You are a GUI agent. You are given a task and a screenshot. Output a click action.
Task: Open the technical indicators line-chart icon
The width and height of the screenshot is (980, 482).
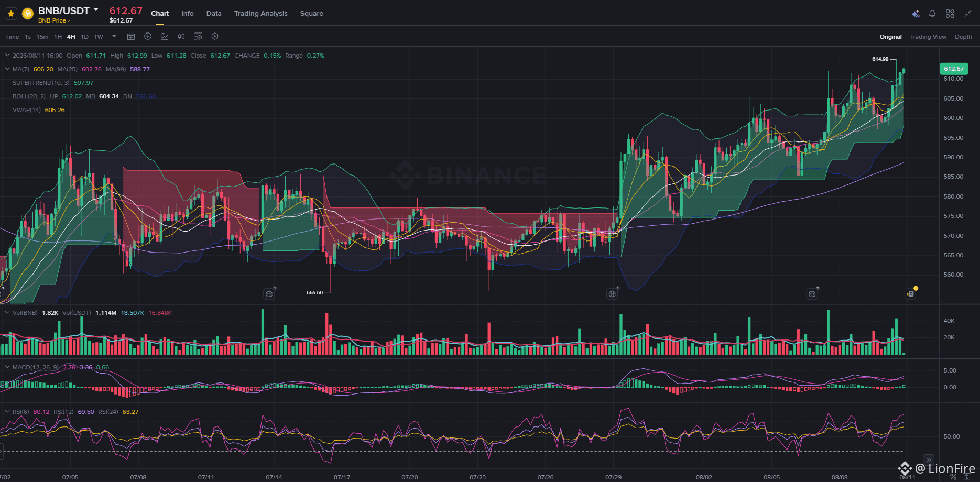pyautogui.click(x=165, y=36)
